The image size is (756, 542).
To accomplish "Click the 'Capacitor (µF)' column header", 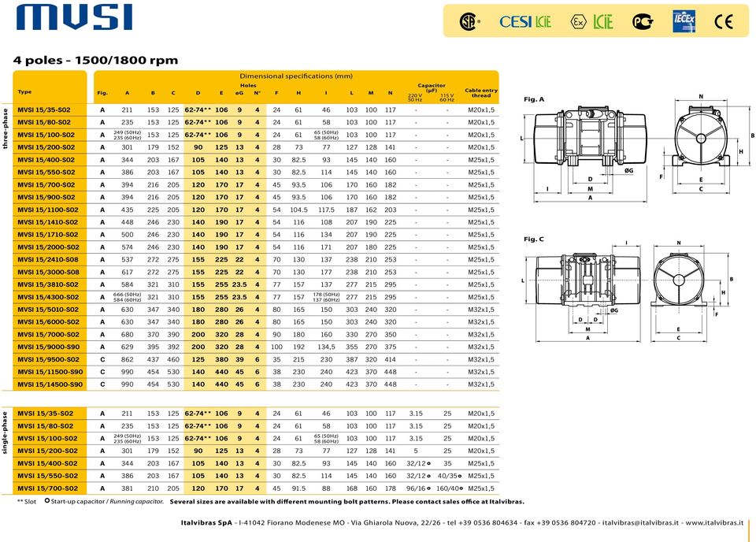I will [431, 87].
